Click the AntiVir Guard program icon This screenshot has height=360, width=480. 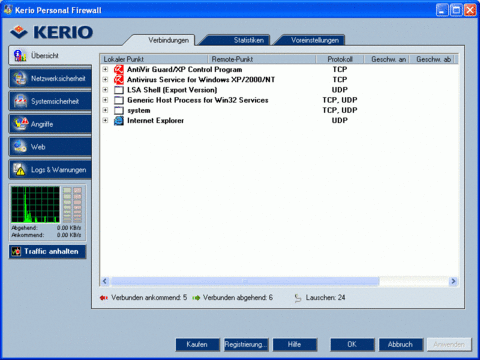click(119, 69)
